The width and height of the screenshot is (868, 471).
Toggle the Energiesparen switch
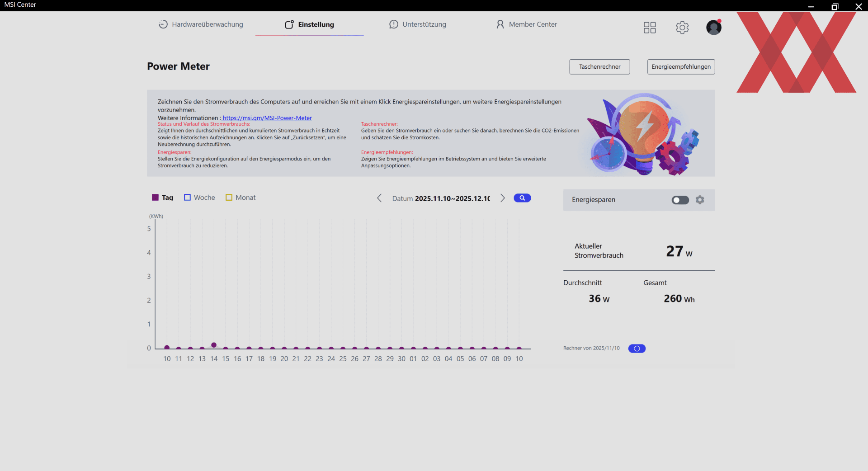680,200
